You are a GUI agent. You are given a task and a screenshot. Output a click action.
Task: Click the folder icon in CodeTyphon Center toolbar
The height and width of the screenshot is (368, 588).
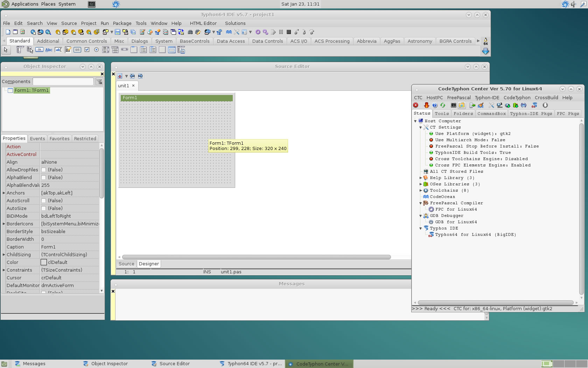coord(462,105)
